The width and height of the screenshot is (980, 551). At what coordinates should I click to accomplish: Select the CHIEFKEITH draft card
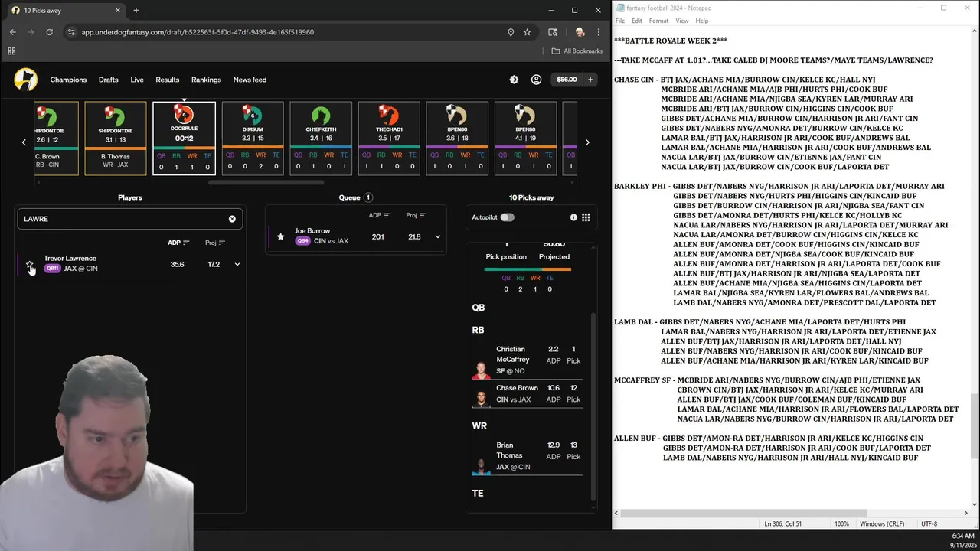tap(321, 139)
